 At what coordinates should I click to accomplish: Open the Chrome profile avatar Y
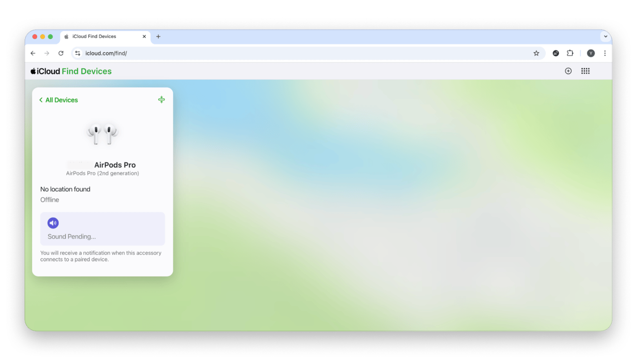(x=590, y=53)
